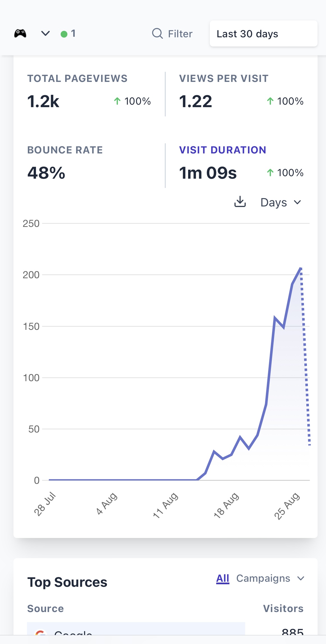Show All in Top Sources
This screenshot has height=644, width=326.
pos(223,578)
